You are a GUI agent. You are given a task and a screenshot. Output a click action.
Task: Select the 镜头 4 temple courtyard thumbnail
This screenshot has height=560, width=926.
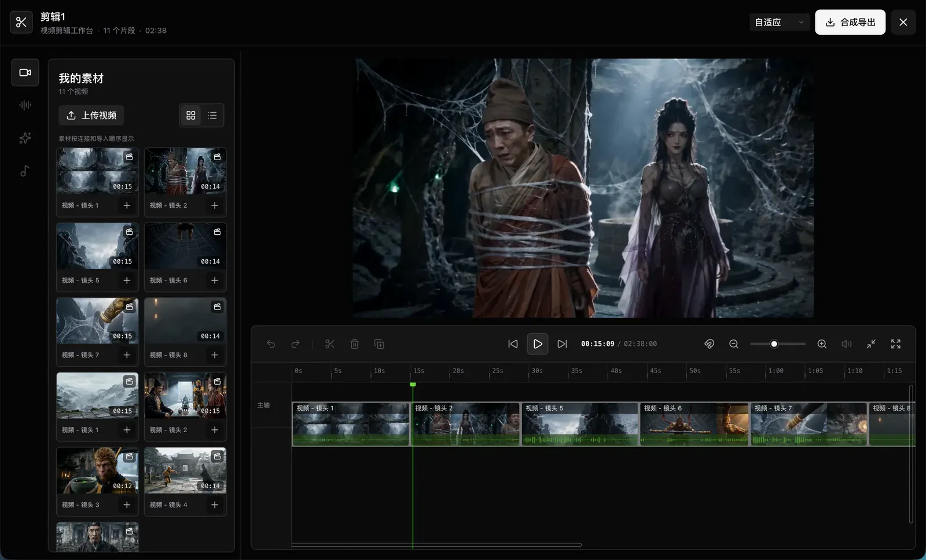coord(185,470)
